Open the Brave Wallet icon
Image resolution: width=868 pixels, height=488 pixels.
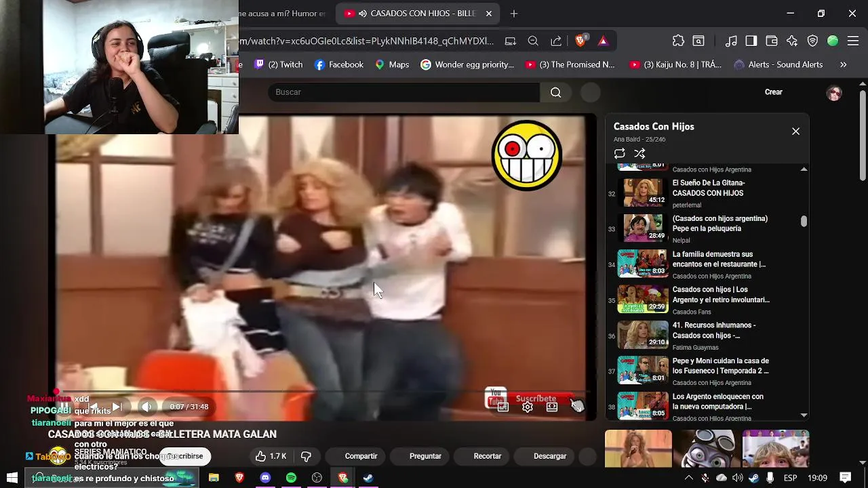[771, 41]
